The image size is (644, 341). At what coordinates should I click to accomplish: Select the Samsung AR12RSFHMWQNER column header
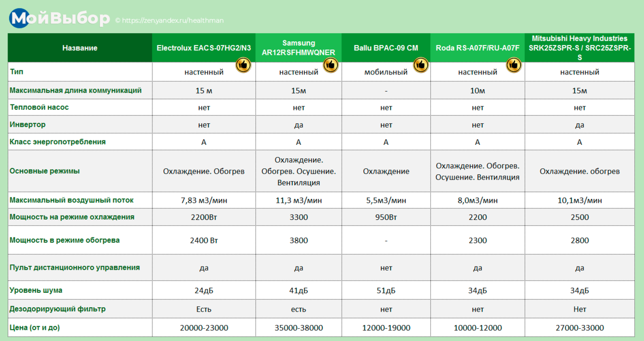point(298,48)
